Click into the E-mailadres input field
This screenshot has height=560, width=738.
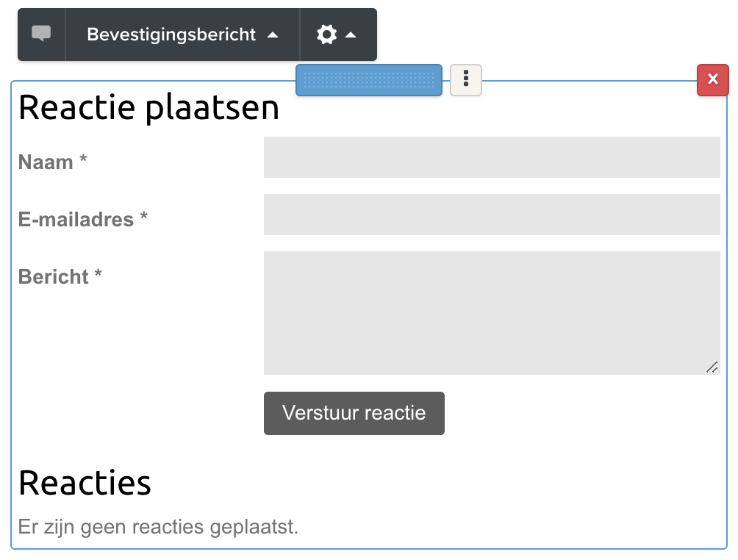tap(491, 215)
